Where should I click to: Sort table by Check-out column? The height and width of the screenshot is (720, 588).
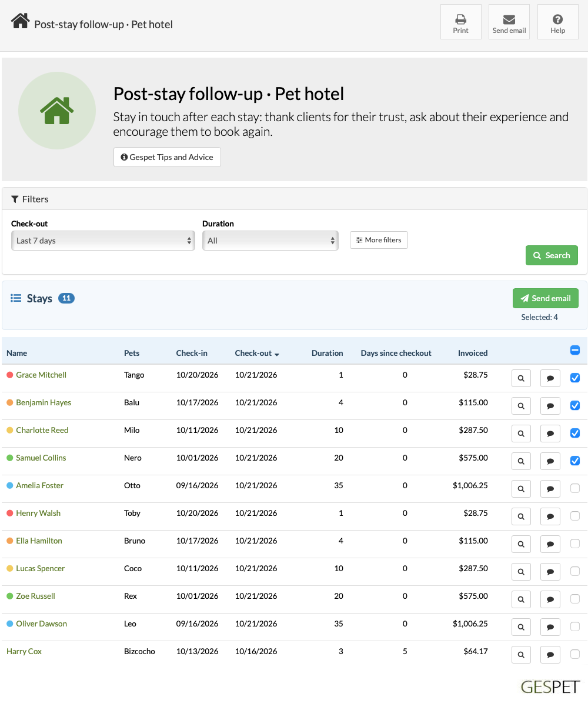tap(257, 353)
